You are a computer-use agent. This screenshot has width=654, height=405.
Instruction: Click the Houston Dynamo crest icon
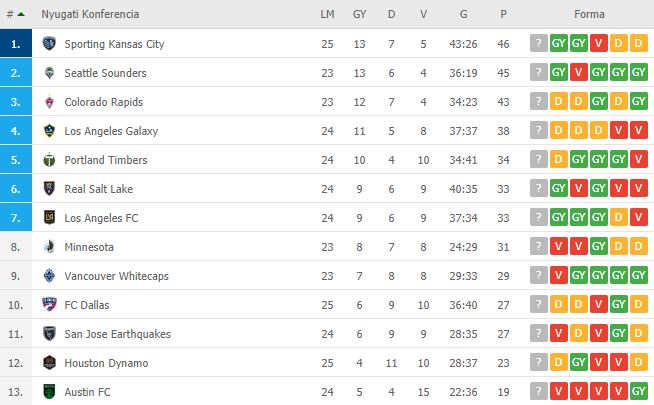pyautogui.click(x=49, y=362)
